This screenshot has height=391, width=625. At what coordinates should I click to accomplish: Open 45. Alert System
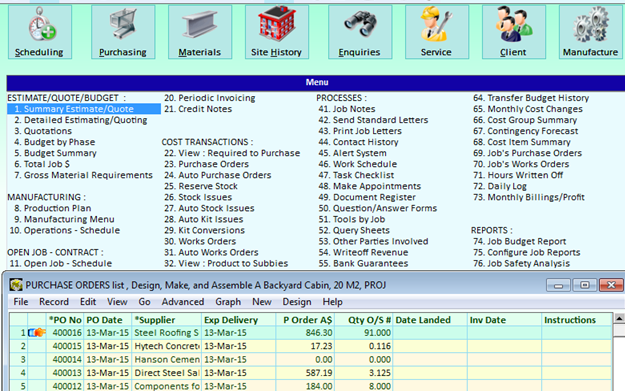352,153
